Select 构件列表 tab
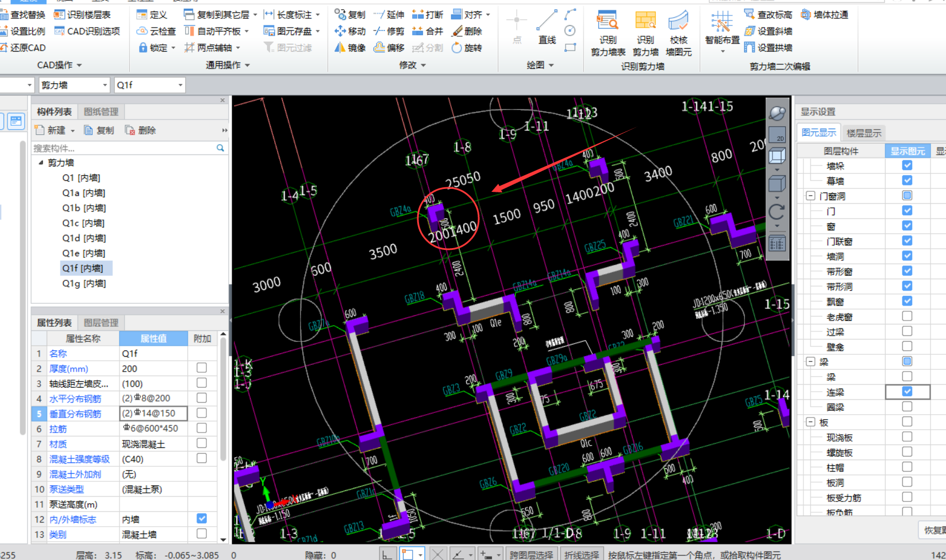 point(55,111)
